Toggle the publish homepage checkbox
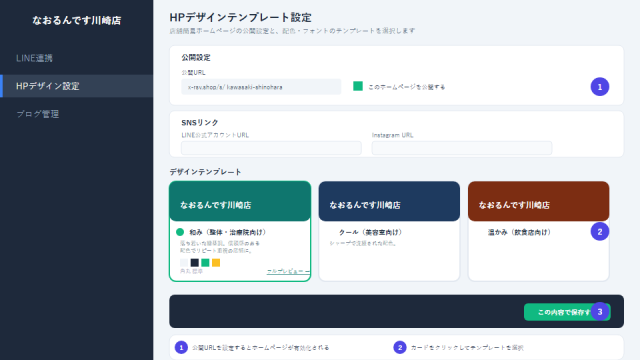Screen dimensions: 640x360 [358, 86]
